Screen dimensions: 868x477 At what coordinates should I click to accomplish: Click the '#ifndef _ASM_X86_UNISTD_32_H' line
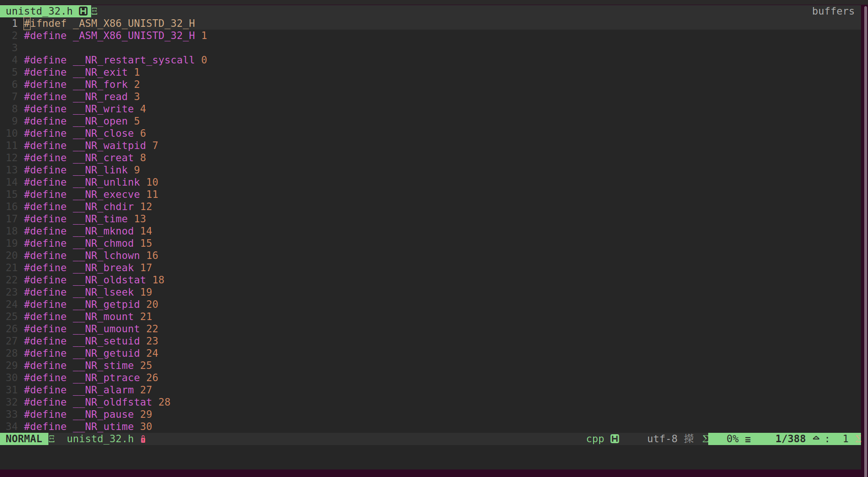[109, 23]
